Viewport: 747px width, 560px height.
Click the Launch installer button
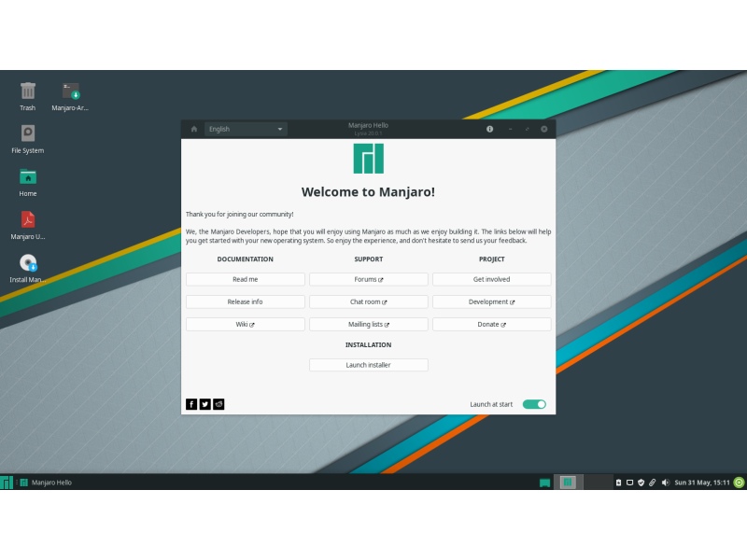[x=369, y=365]
